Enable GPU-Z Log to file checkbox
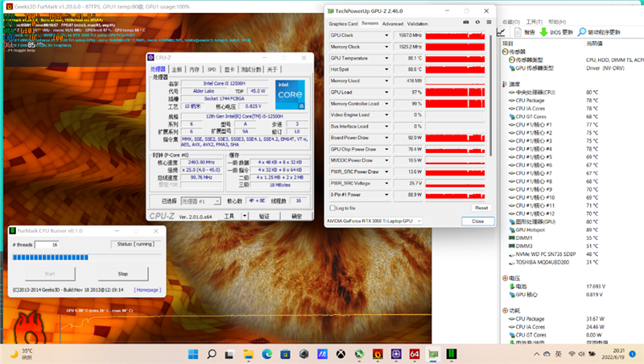 (332, 209)
